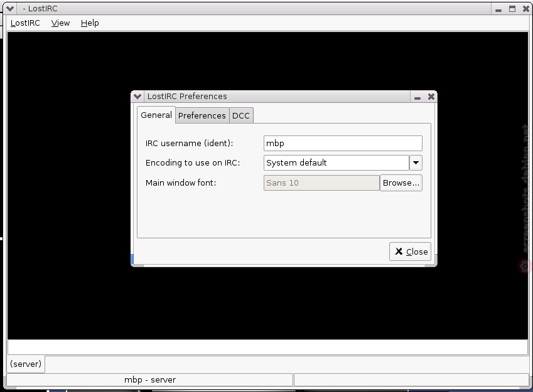Open the View menu

[60, 23]
